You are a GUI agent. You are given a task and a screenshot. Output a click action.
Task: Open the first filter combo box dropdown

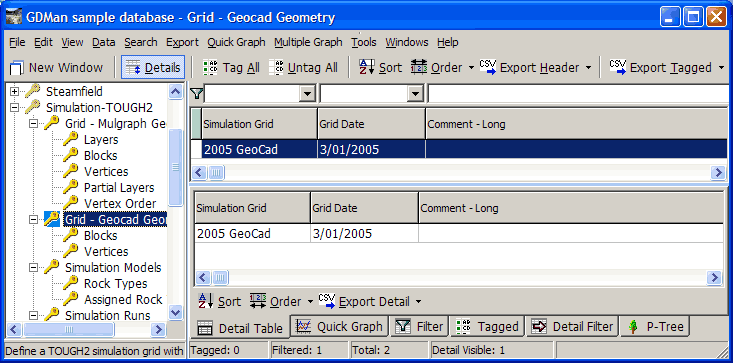pyautogui.click(x=307, y=94)
